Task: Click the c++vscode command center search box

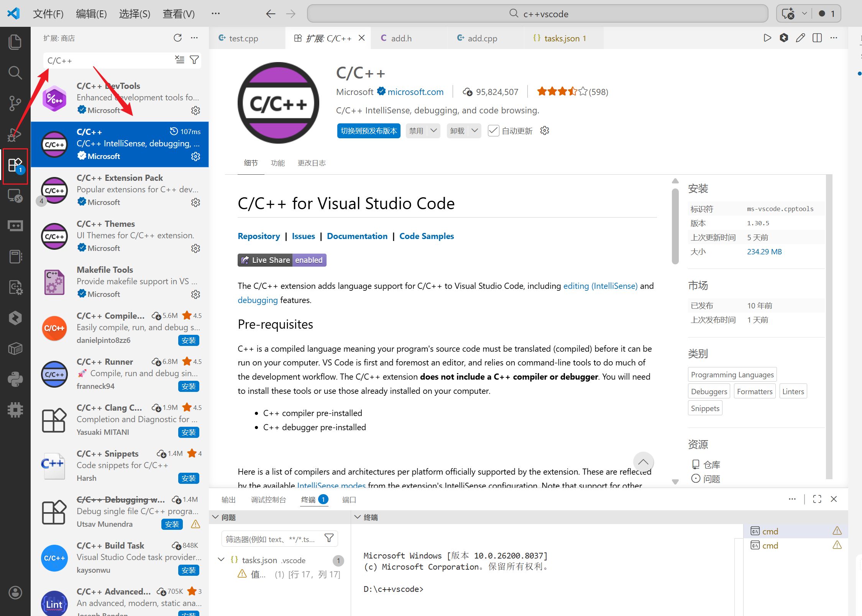Action: pyautogui.click(x=537, y=14)
